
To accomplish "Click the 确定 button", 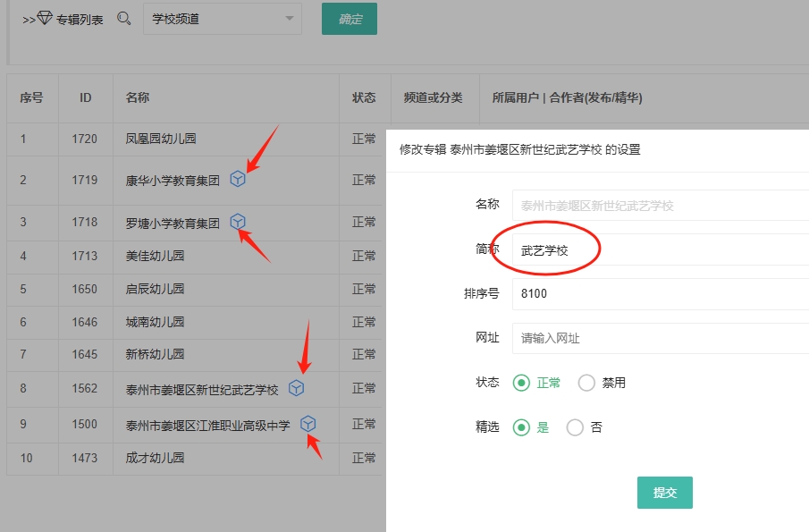I will [x=350, y=19].
